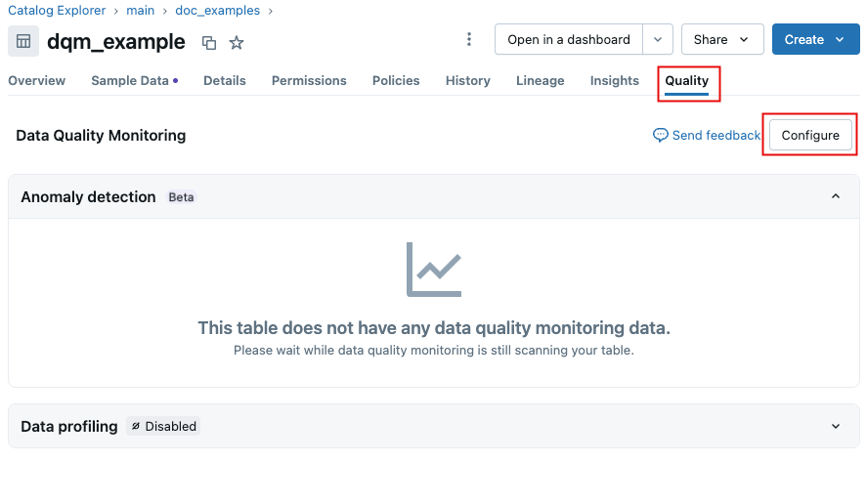Click the Disabled badge next to Data profiling
This screenshot has height=504, width=867.
tap(163, 426)
